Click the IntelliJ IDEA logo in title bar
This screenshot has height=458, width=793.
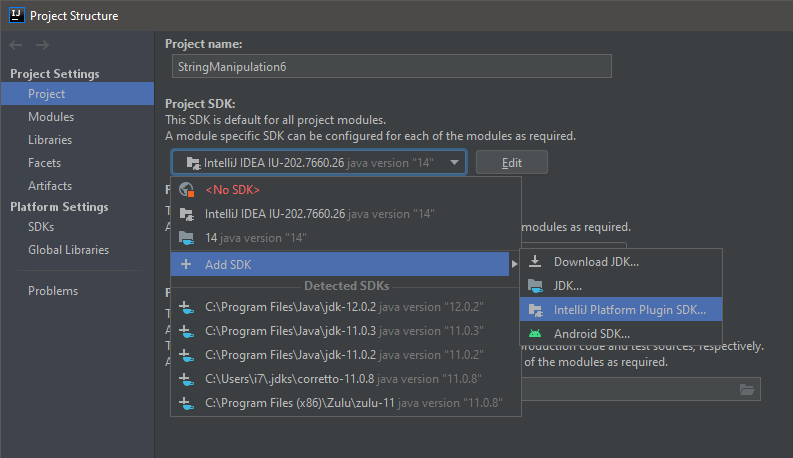point(16,15)
